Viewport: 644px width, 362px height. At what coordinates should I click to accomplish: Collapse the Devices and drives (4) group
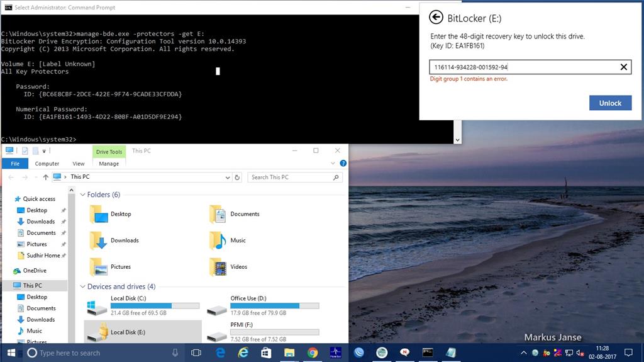(82, 286)
